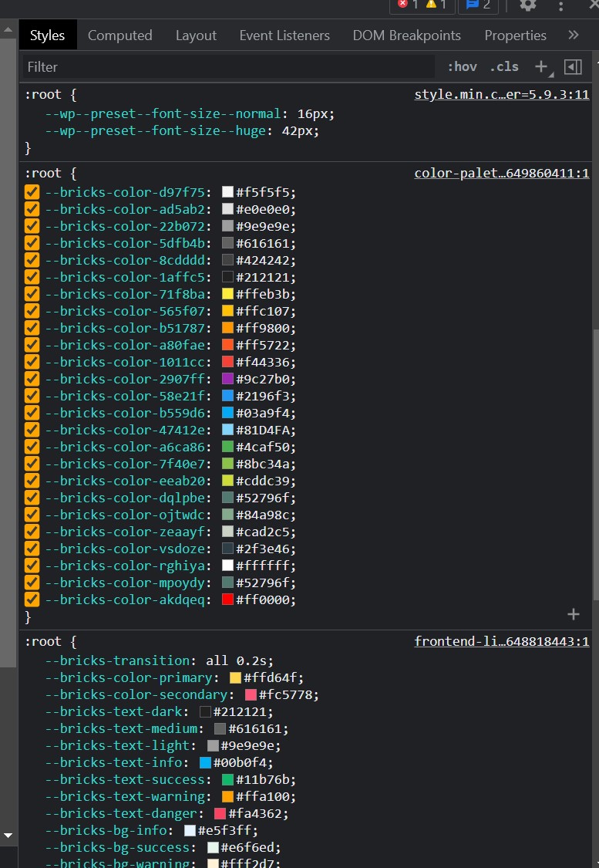The image size is (599, 868).
Task: Show more tabs via double chevron
Action: 574,35
